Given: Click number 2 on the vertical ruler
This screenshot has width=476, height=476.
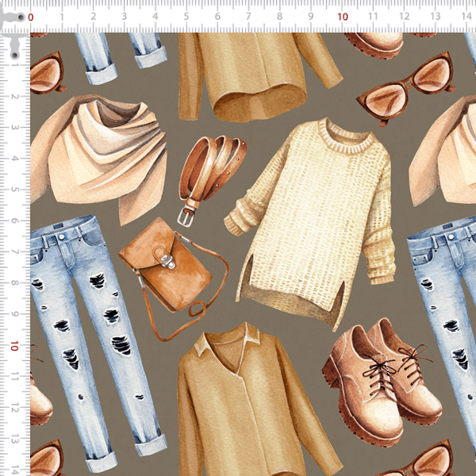Looking at the screenshot, I should pos(14,97).
